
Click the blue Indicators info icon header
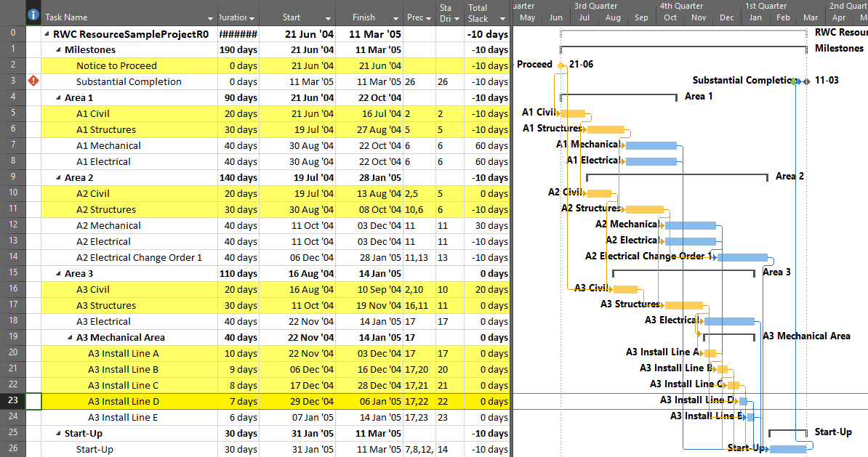click(33, 15)
